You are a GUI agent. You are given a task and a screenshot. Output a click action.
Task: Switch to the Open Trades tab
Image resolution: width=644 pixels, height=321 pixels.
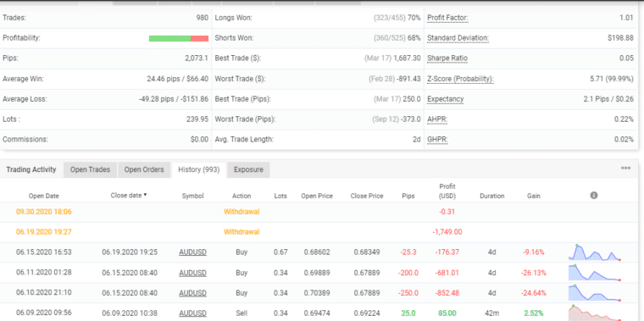pos(90,169)
